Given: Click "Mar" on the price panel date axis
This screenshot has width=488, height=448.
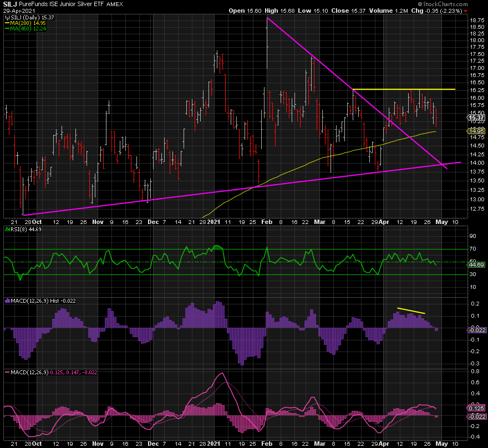Looking at the screenshot, I should point(319,222).
